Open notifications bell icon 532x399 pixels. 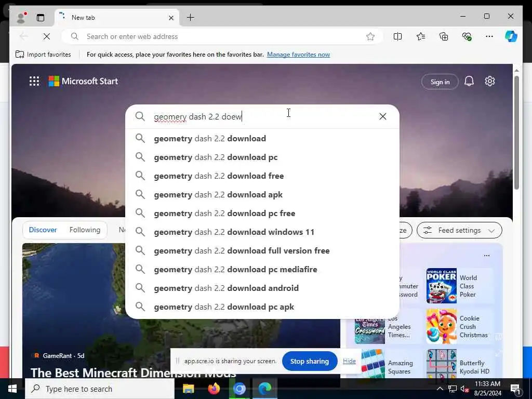tap(469, 81)
